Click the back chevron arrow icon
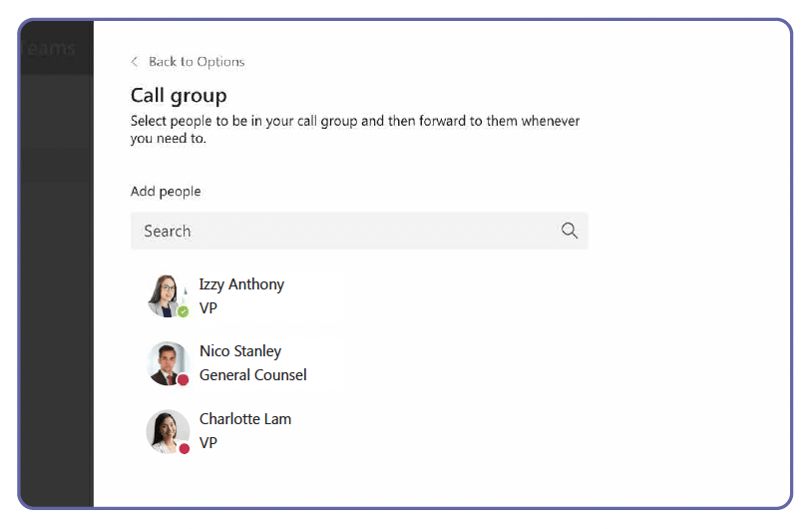This screenshot has width=812, height=529. (135, 62)
